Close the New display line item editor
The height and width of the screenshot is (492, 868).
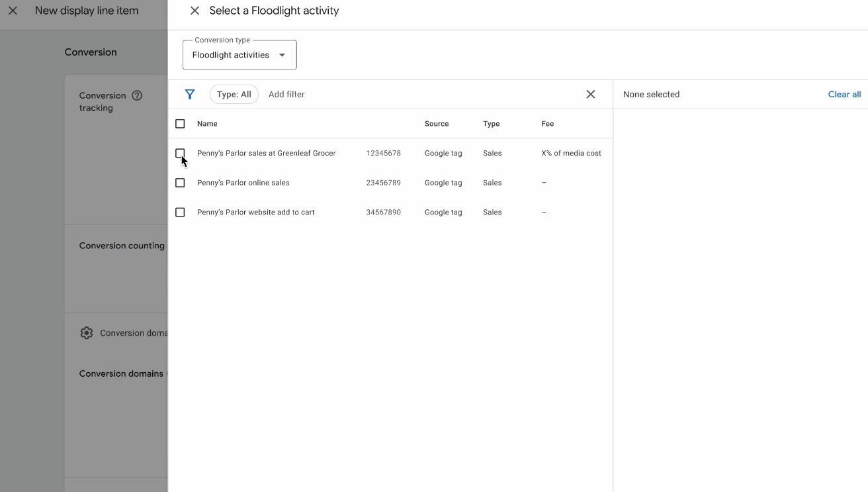tap(12, 11)
